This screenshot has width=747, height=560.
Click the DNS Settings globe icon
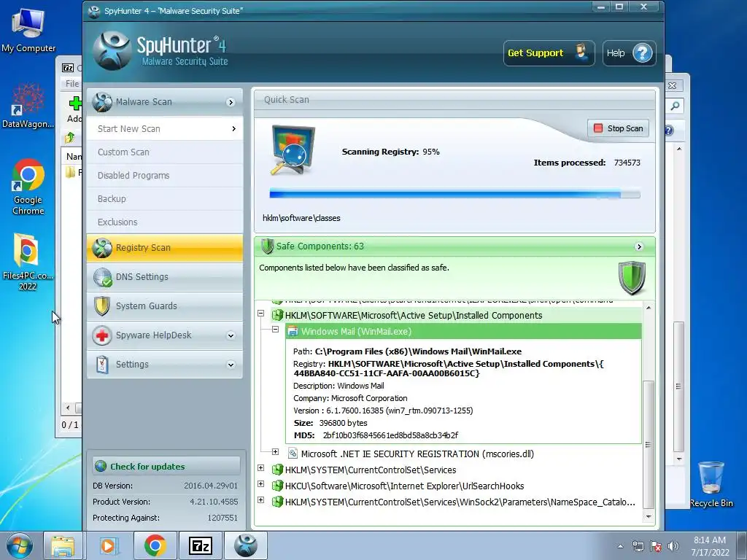(102, 277)
